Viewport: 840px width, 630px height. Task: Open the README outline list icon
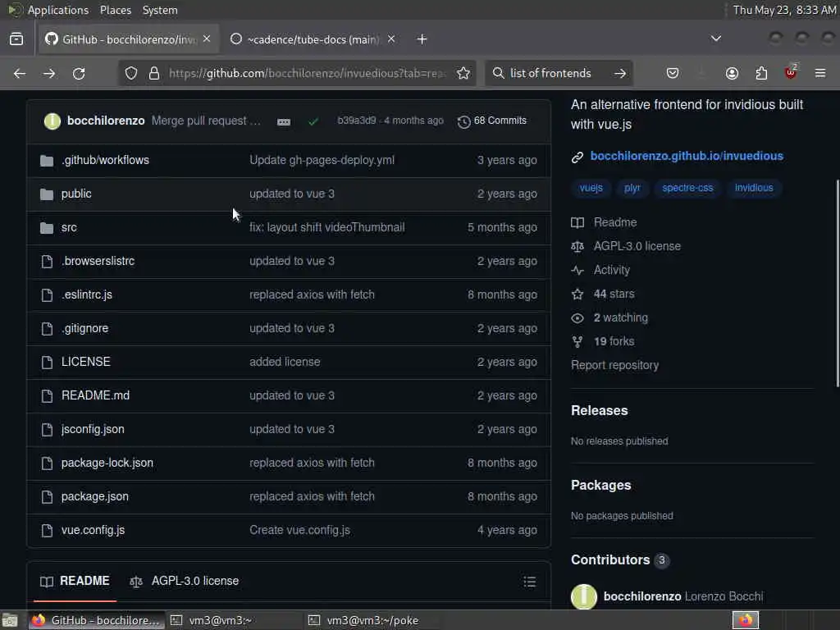tap(530, 582)
